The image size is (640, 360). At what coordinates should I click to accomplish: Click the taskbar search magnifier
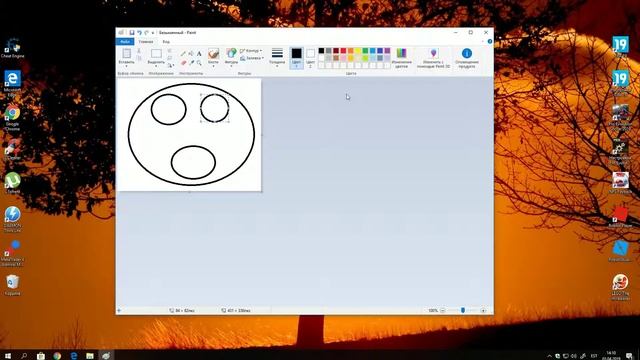(24, 356)
